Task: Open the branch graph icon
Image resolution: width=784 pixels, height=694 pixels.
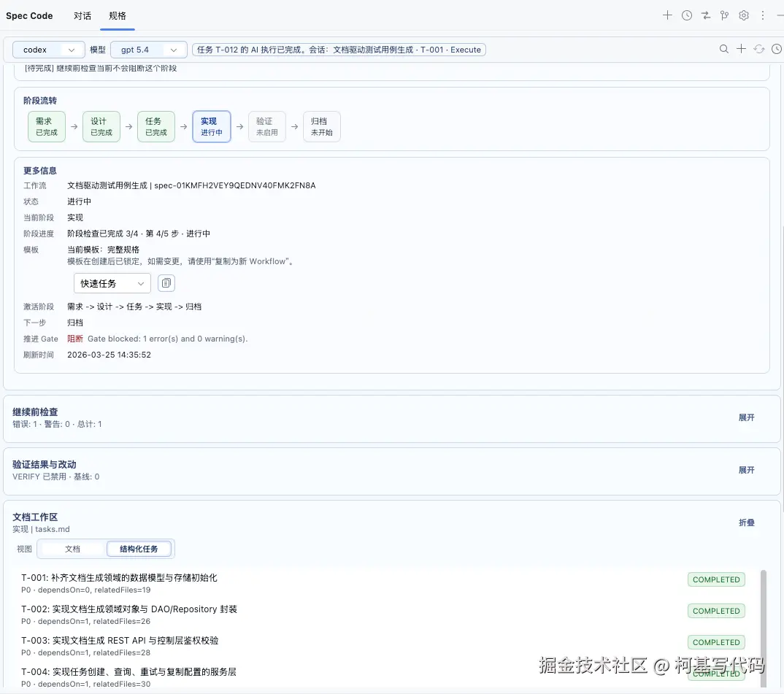Action: click(724, 15)
